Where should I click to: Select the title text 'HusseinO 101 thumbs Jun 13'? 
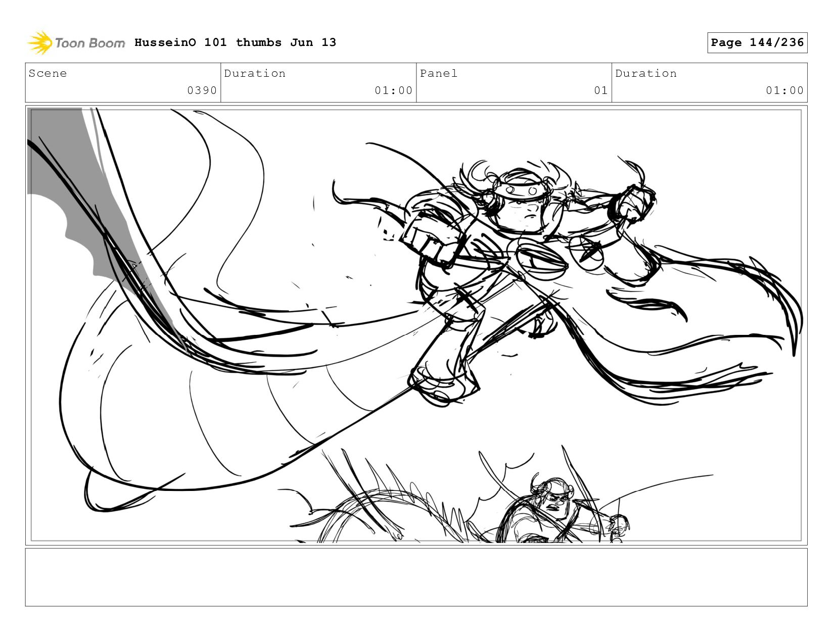pos(235,42)
